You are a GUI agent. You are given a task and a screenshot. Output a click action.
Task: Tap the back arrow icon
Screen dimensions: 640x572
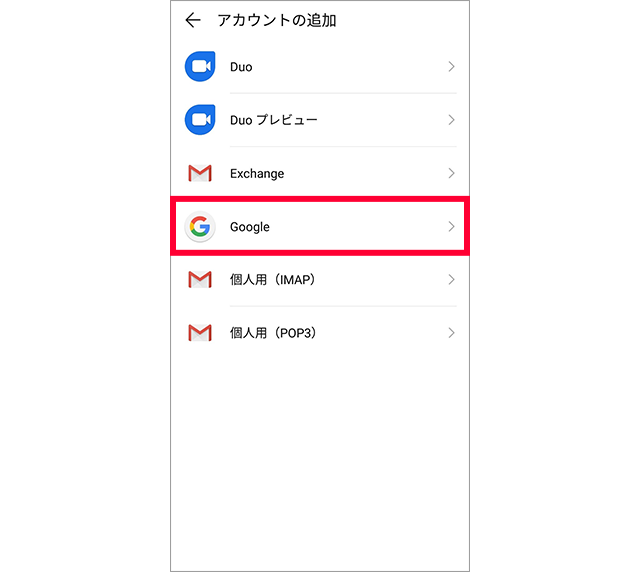(193, 20)
